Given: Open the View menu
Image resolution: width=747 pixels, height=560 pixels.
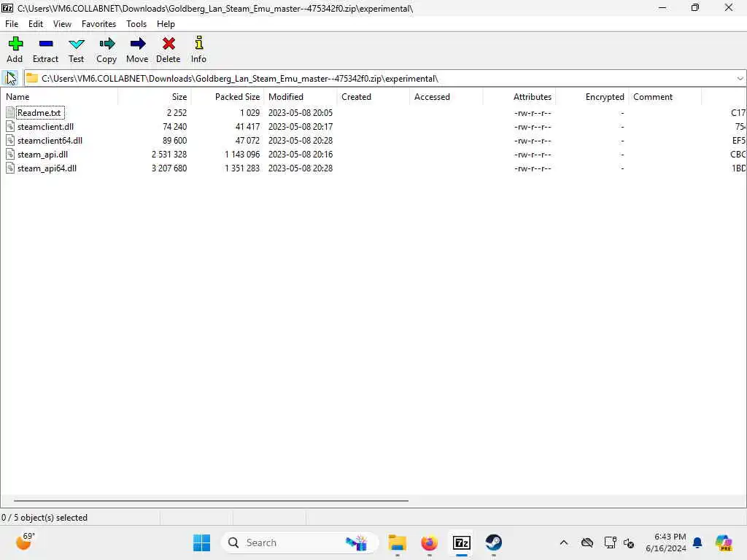Looking at the screenshot, I should click(62, 24).
